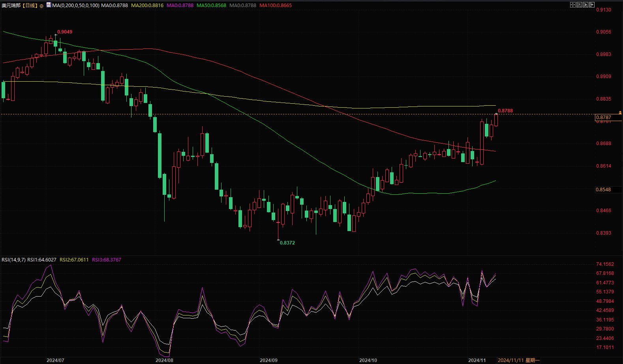Click the 0.8788 latest price label on chart
The height and width of the screenshot is (364, 623).
pos(505,111)
